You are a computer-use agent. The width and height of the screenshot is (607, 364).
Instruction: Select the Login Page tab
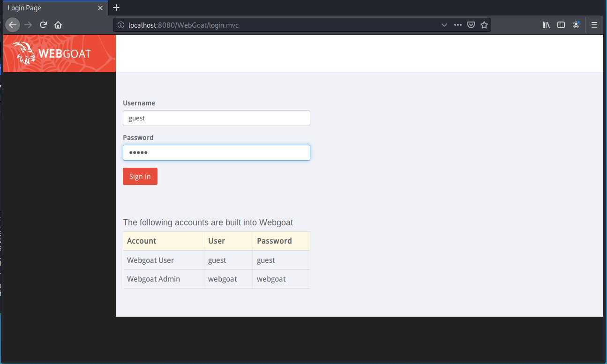pyautogui.click(x=55, y=8)
